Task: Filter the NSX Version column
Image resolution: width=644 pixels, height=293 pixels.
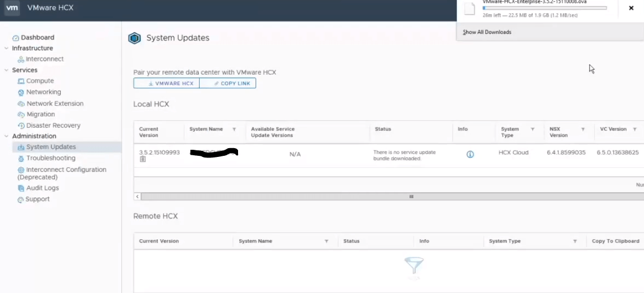Action: pyautogui.click(x=583, y=129)
